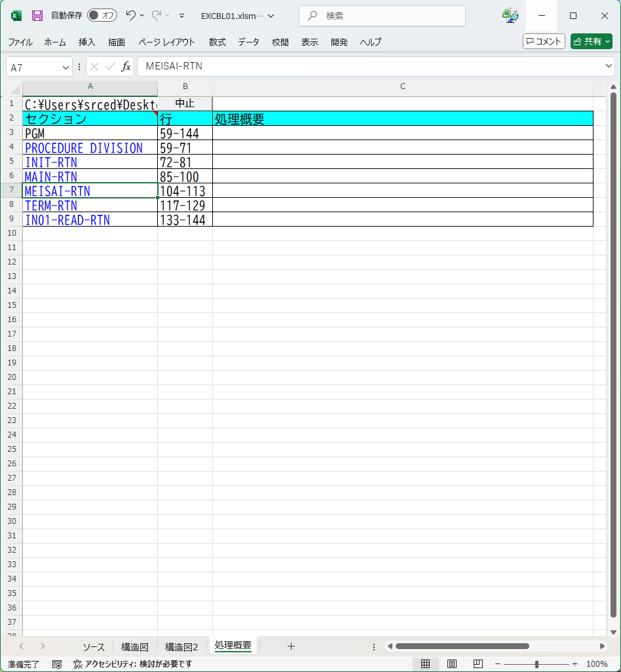Switch to the 構造図 sheet tab
This screenshot has height=672, width=621.
coord(135,646)
